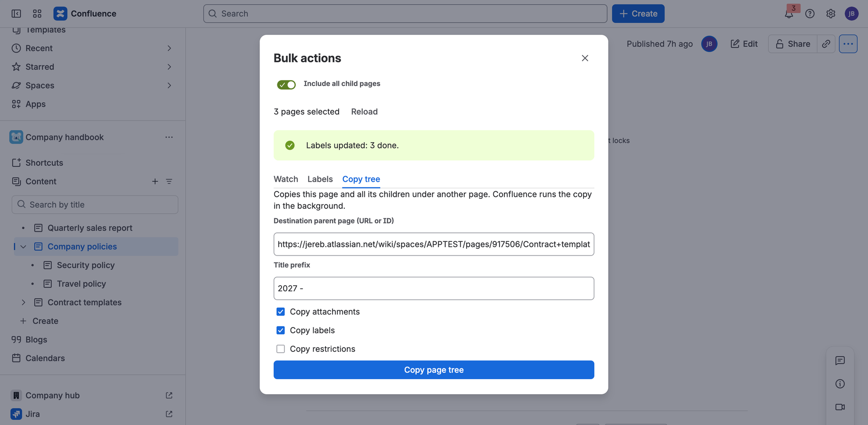Screen dimensions: 868x425
Task: Open the Travel policy page in tree
Action: pyautogui.click(x=81, y=284)
